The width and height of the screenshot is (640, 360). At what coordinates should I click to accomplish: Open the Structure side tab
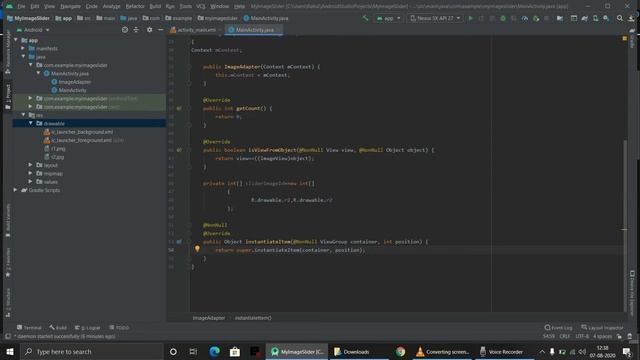8,302
